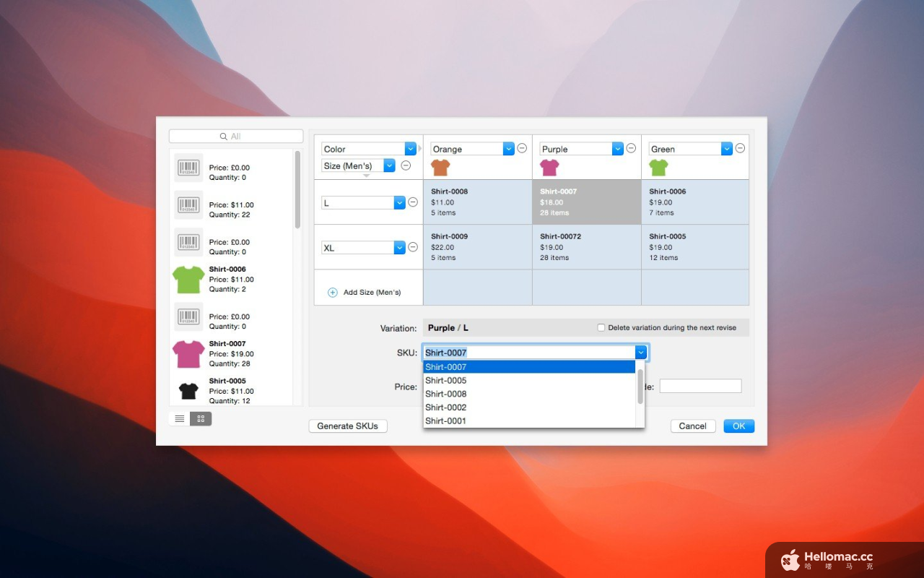Choose Shirt-0008 from SKU list
924x578 pixels.
[x=529, y=394]
